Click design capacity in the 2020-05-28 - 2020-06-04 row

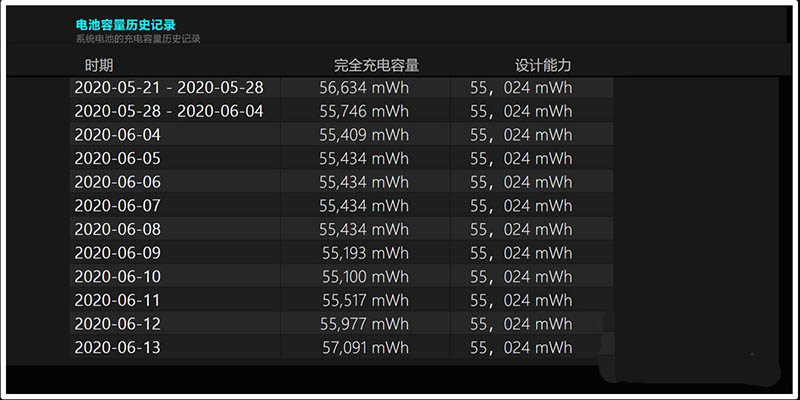pos(521,111)
